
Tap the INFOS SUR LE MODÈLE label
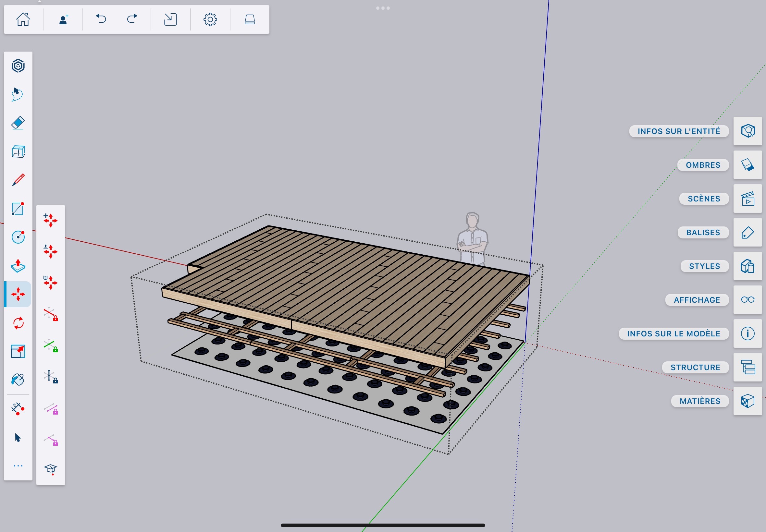tap(673, 334)
